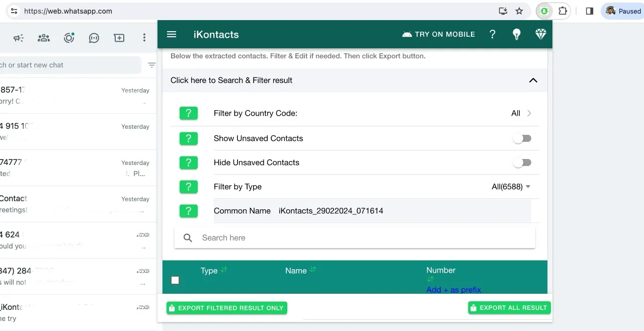Click TRY ON MOBILE text button
Screen dimensions: 644x331
point(445,34)
